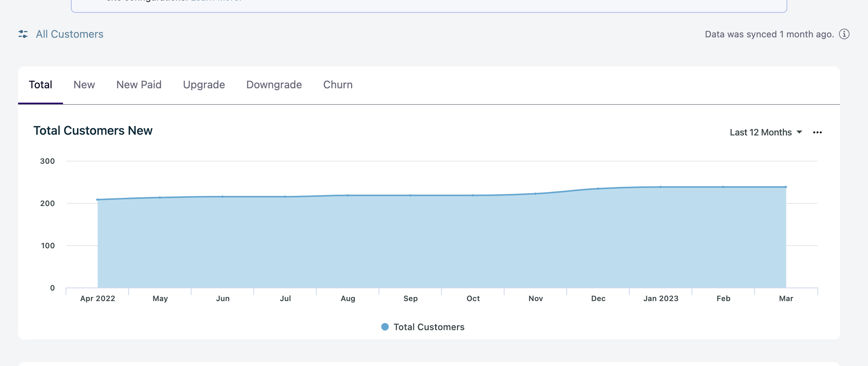View the Churn tab
Screen dimensions: 868x366
338,85
